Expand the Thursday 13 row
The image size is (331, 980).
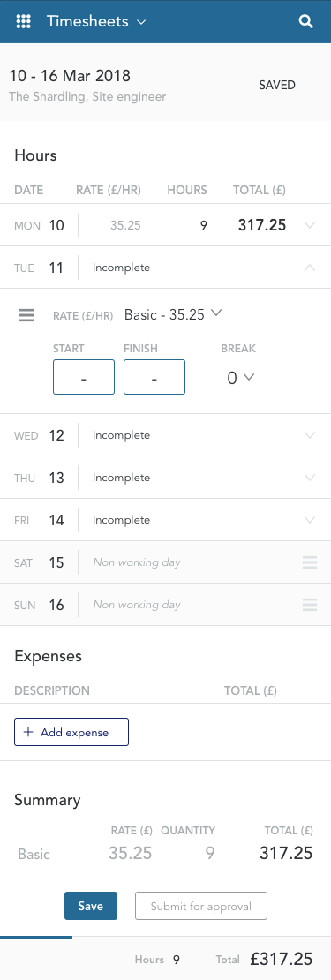310,478
